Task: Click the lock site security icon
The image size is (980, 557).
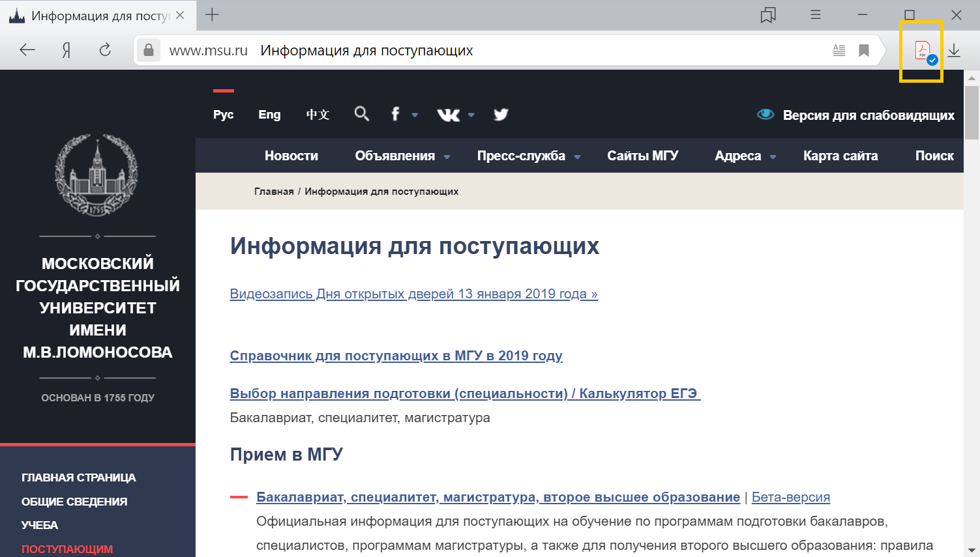Action: point(149,50)
